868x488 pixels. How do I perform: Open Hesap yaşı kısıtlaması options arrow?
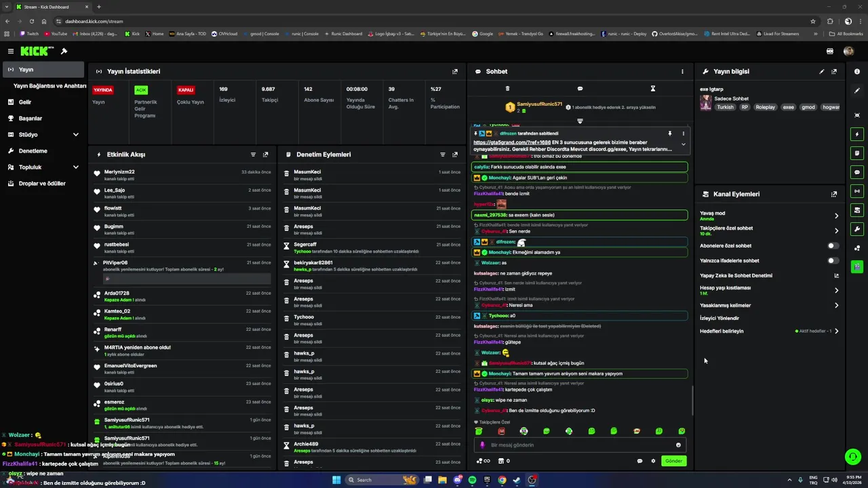(836, 291)
